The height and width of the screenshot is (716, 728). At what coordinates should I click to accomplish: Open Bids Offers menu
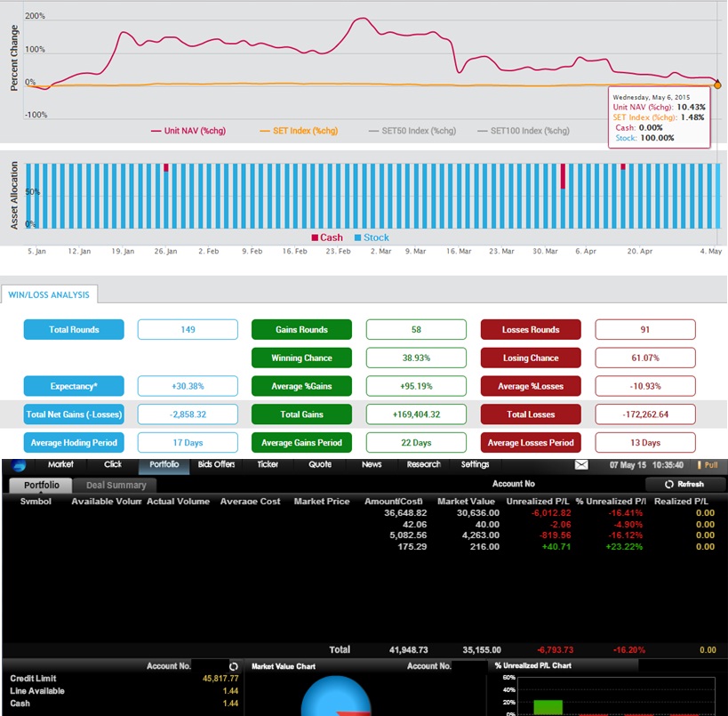[x=216, y=464]
